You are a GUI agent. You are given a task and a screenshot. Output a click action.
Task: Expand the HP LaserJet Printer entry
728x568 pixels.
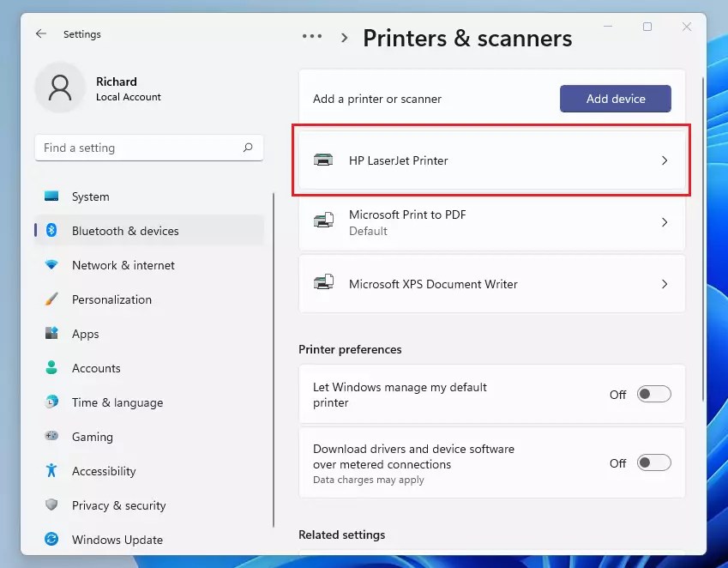click(665, 160)
